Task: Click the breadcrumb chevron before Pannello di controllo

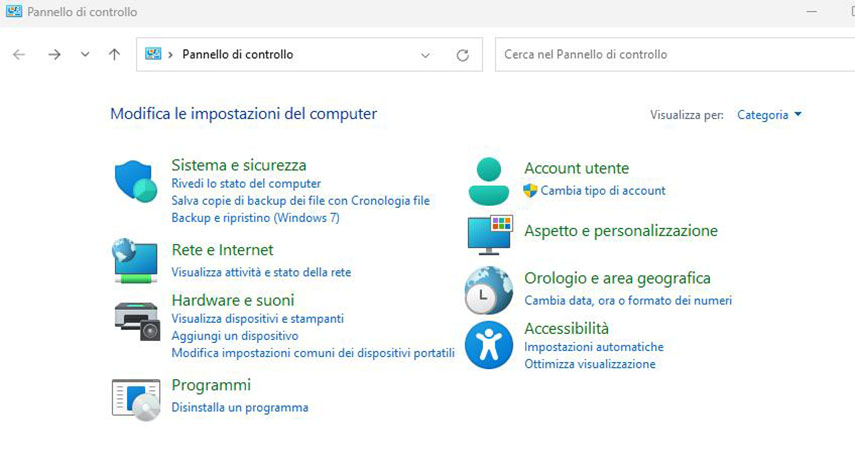Action: click(171, 55)
